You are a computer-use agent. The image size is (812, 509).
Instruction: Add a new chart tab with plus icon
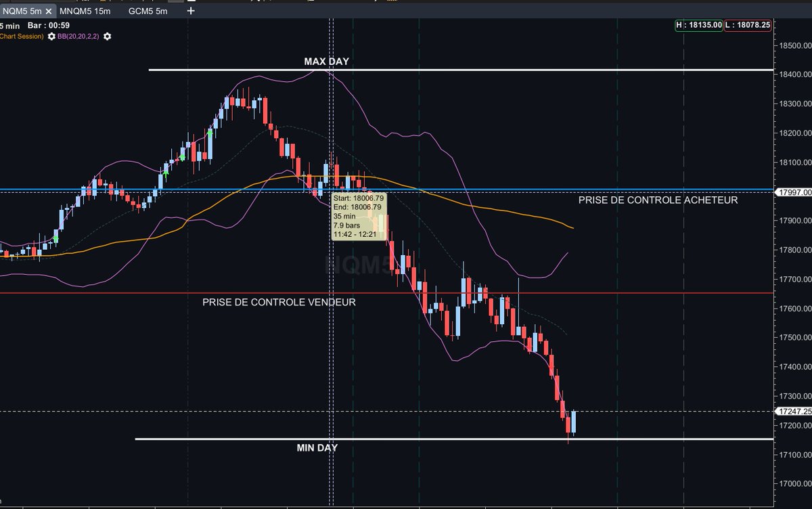point(191,11)
